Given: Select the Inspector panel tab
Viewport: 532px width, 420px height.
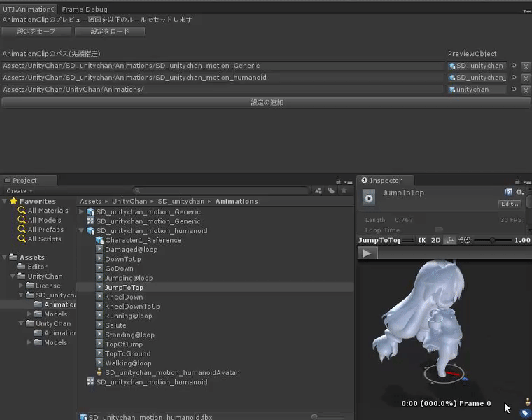Looking at the screenshot, I should pos(386,181).
